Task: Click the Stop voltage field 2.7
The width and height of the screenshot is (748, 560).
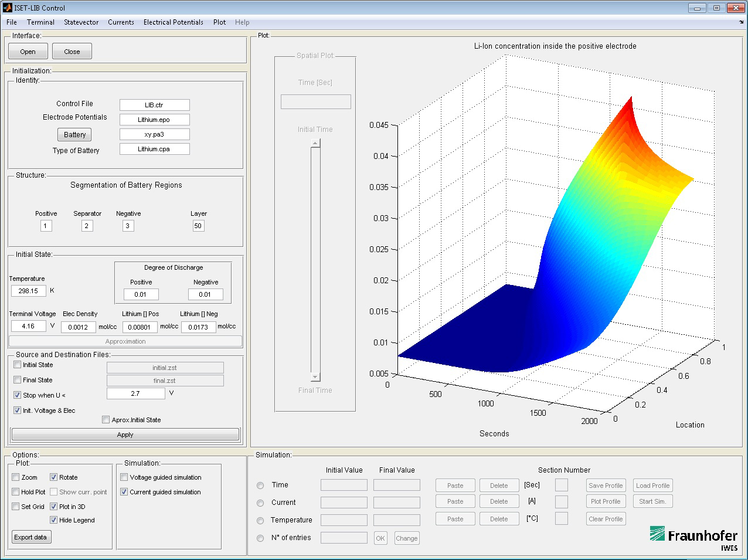Action: pos(136,393)
